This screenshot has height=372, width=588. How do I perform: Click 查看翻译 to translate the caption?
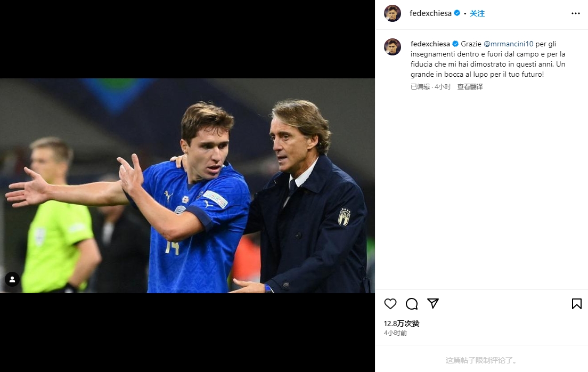click(x=470, y=87)
